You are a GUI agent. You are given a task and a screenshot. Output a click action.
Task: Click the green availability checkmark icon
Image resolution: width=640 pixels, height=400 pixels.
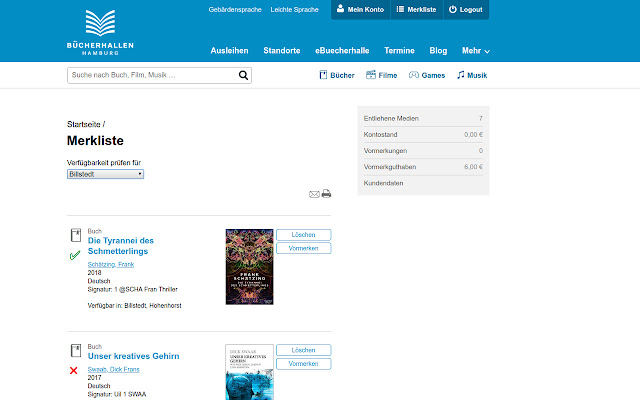(x=75, y=256)
